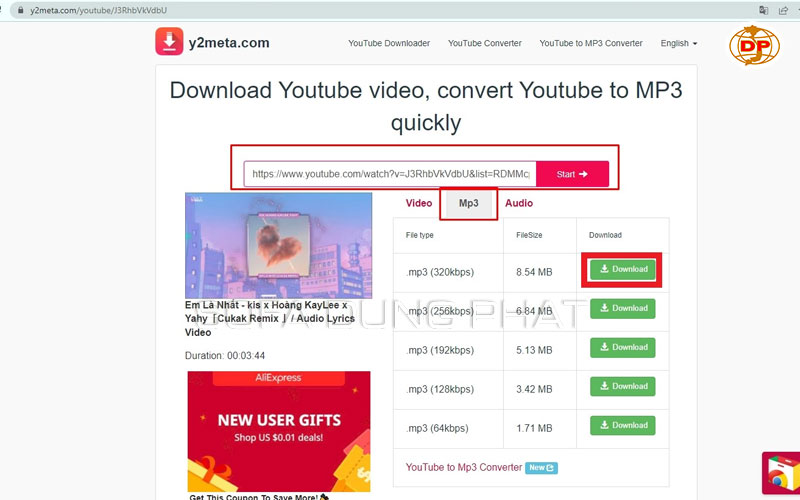Click the New badge beside YouTube to Mp3 Converter
800x500 pixels.
pos(542,467)
